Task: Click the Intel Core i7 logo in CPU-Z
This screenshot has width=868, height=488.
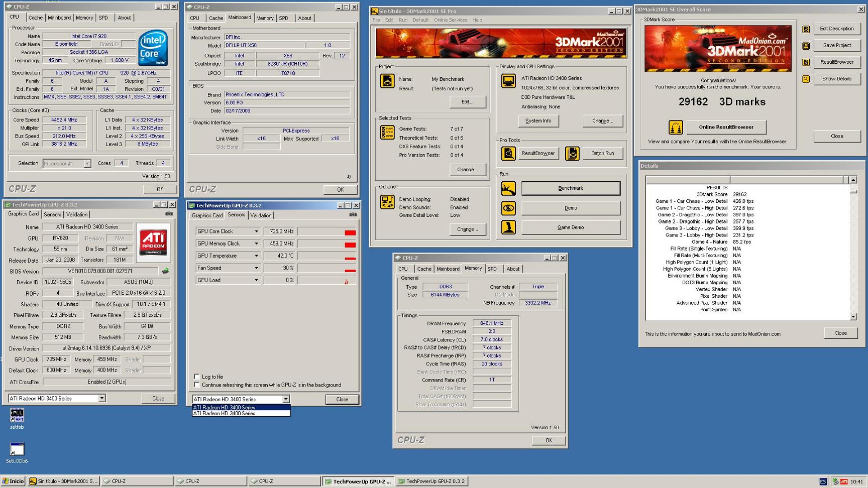Action: pyautogui.click(x=153, y=48)
